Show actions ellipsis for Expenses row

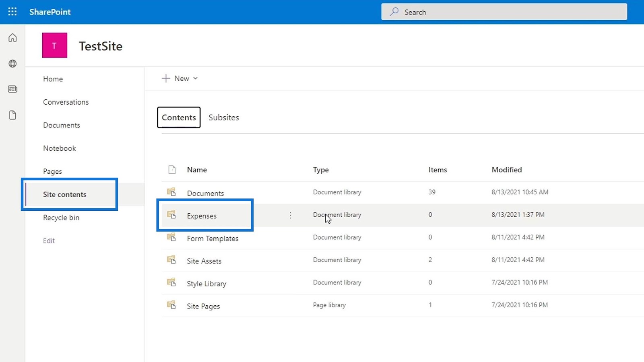(290, 215)
